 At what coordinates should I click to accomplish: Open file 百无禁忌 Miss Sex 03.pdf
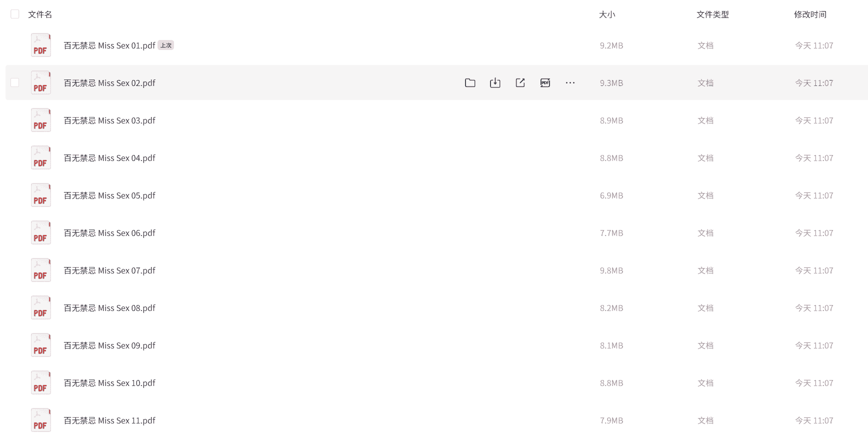[x=109, y=120]
